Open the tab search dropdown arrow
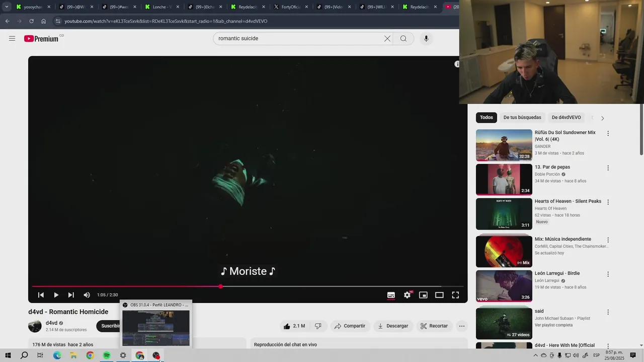The height and width of the screenshot is (362, 644). [7, 7]
